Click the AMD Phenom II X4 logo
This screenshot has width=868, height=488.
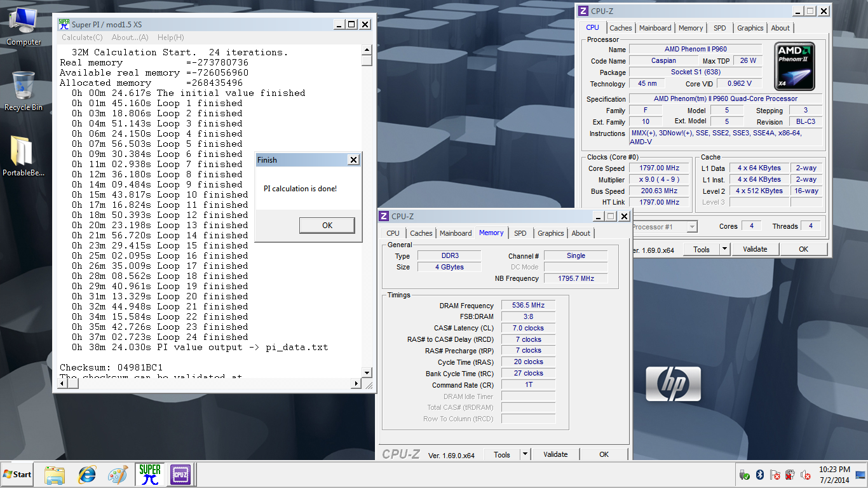tap(794, 67)
